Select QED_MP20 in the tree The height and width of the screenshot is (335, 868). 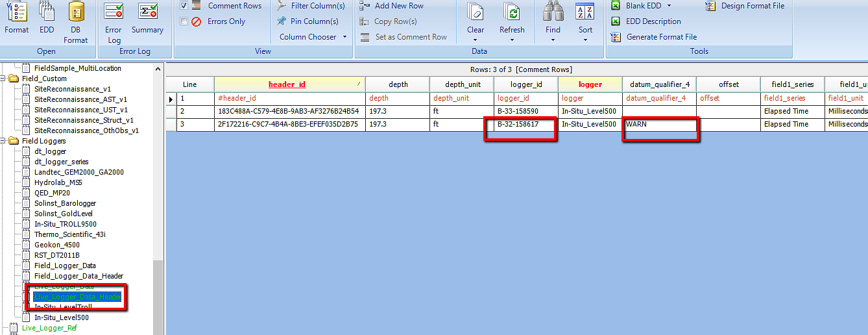coord(52,193)
